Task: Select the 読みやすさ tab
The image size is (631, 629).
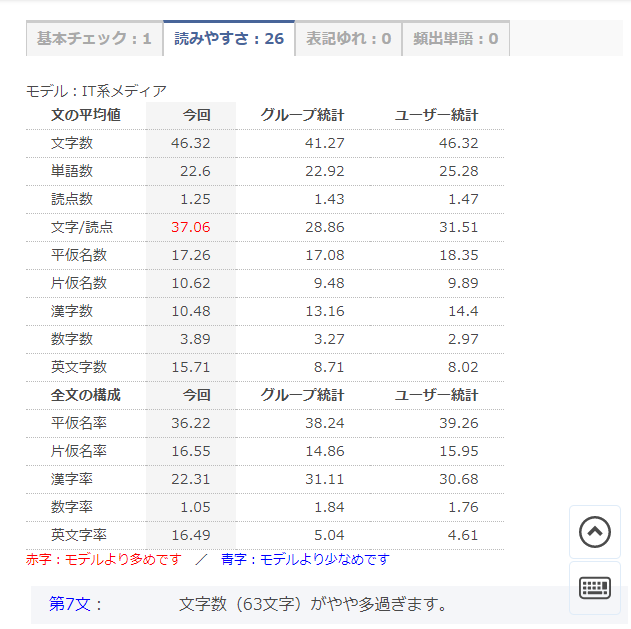Action: pyautogui.click(x=229, y=39)
